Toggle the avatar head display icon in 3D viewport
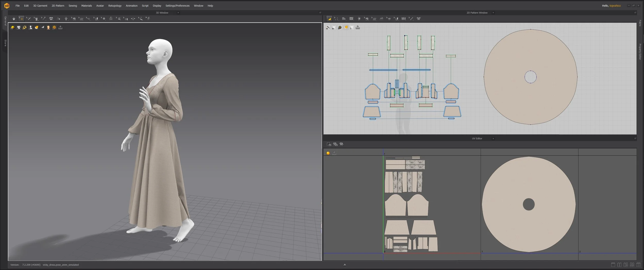The width and height of the screenshot is (644, 270). point(48,28)
